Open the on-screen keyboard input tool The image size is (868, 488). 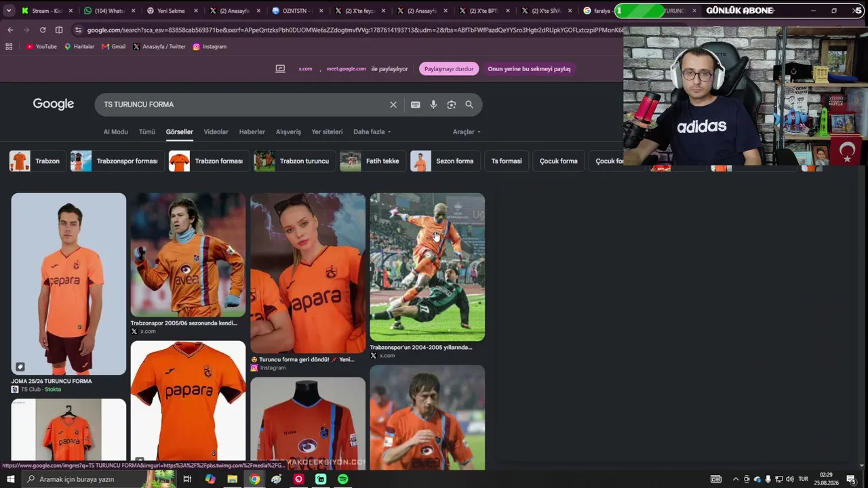pyautogui.click(x=415, y=104)
